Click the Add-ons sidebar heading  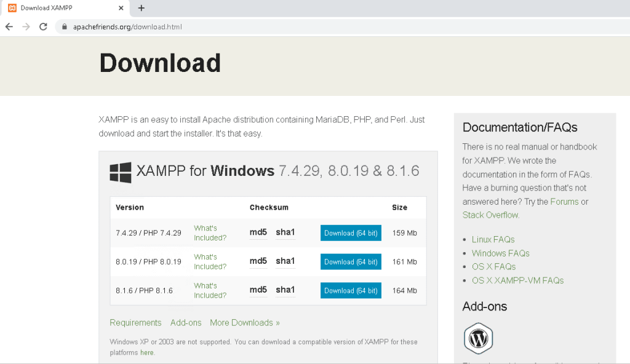tap(485, 307)
